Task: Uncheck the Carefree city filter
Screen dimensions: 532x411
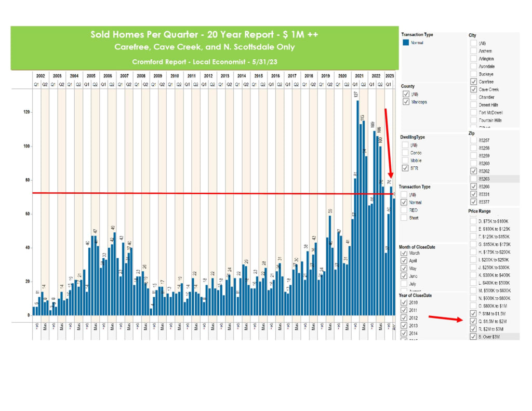Action: pyautogui.click(x=473, y=82)
